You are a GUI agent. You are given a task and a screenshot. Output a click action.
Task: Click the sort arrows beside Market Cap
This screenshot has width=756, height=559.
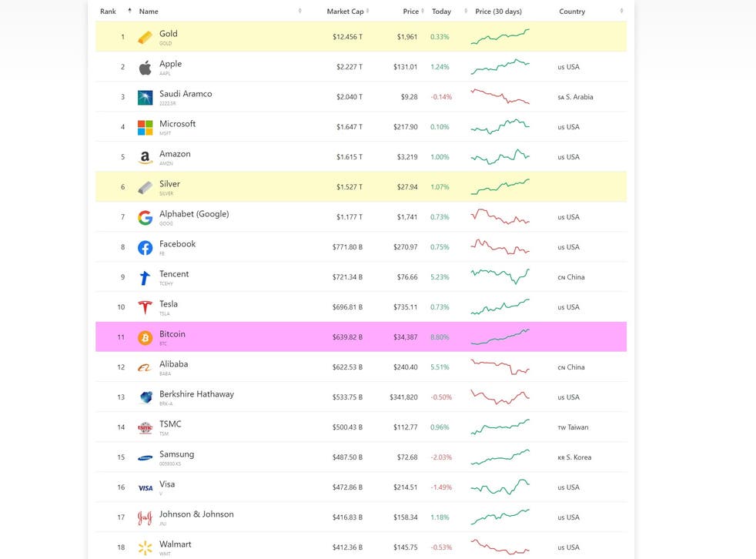click(x=367, y=11)
